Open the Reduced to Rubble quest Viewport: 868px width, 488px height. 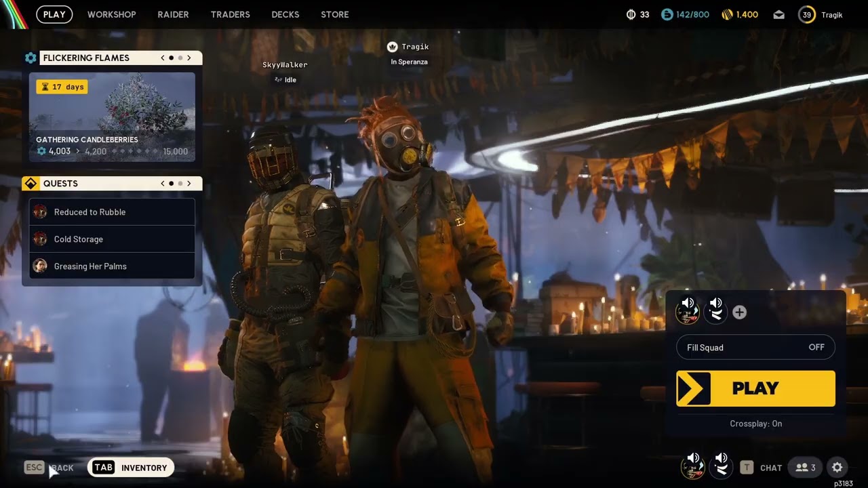(112, 212)
